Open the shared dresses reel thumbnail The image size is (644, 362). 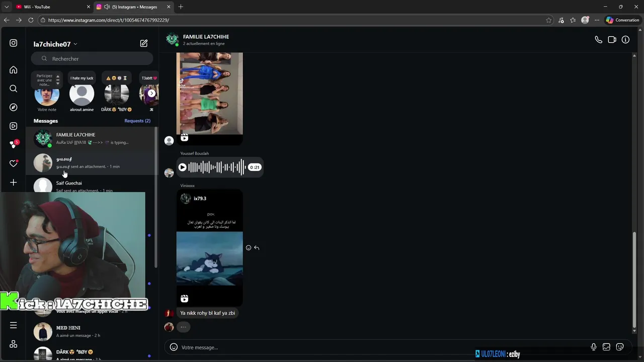click(209, 94)
